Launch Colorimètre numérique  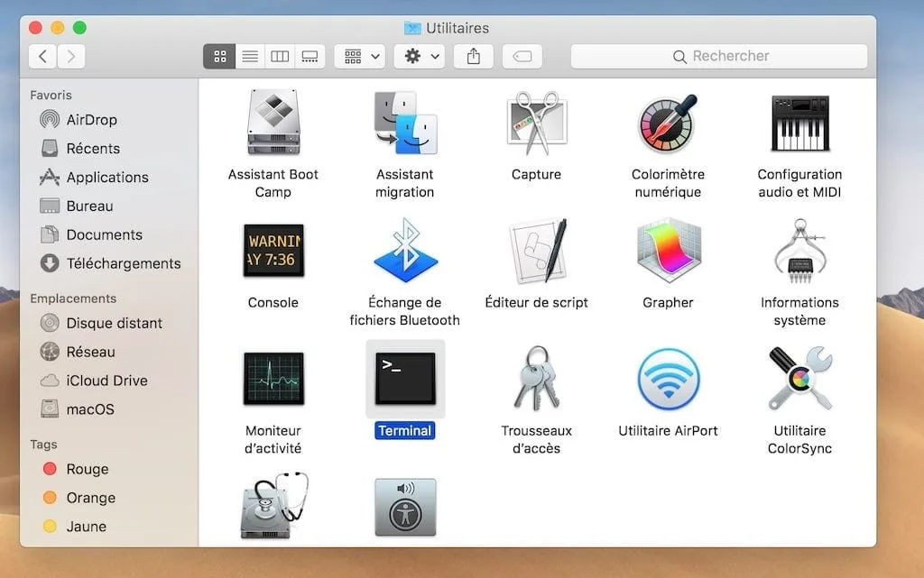[x=667, y=122]
